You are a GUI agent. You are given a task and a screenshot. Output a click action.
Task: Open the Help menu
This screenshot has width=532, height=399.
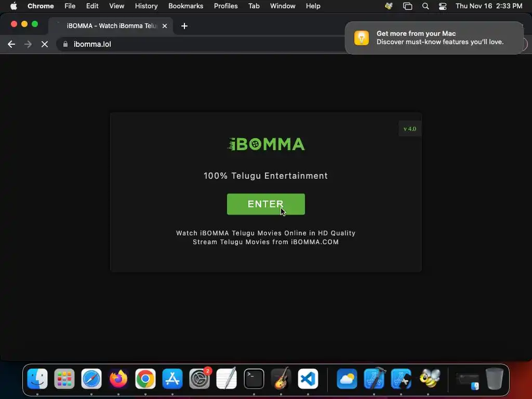[x=313, y=6]
